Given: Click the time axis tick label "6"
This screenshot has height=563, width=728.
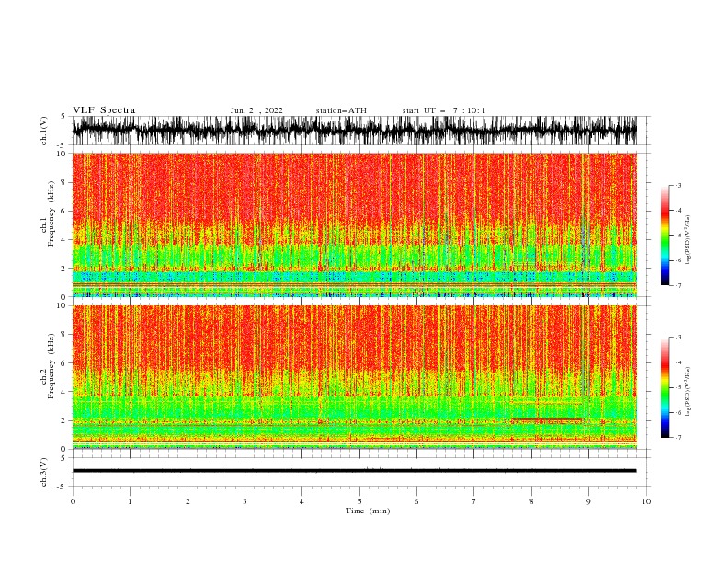Looking at the screenshot, I should pos(416,501).
